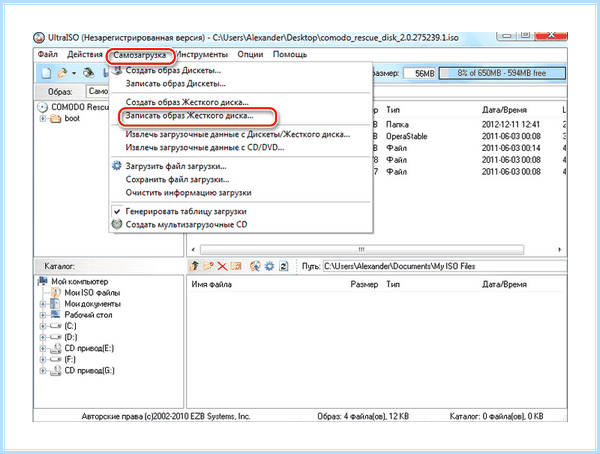Select the Файл row dated 2011-06-03 00:14
The height and width of the screenshot is (454, 600).
coord(470,148)
